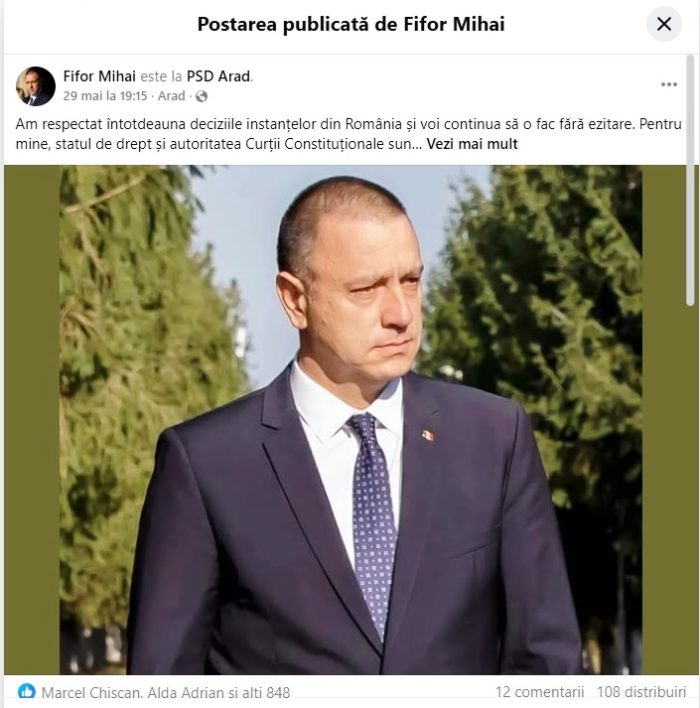Click the vertical scrollbar thumb
The image size is (700, 708).
point(690,181)
